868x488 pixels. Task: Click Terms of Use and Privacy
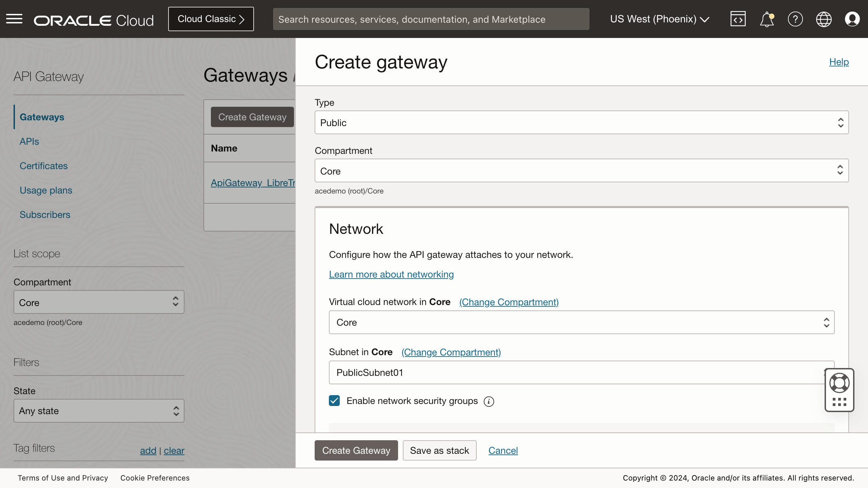point(63,478)
